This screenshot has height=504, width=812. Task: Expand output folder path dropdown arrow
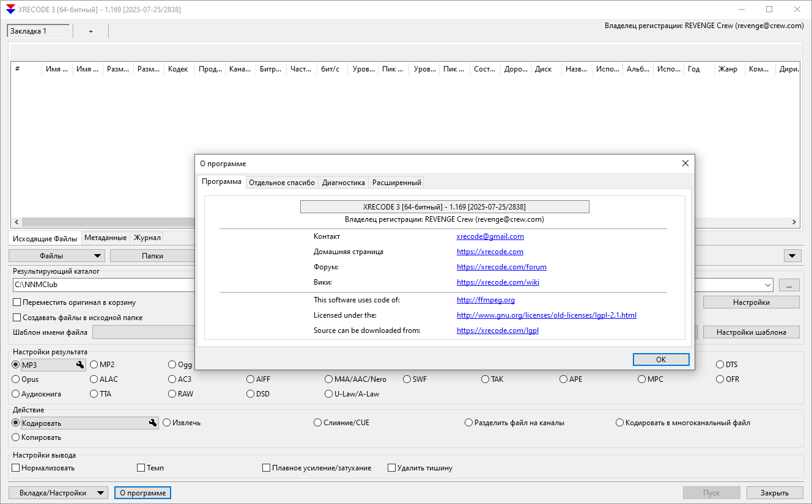(767, 285)
